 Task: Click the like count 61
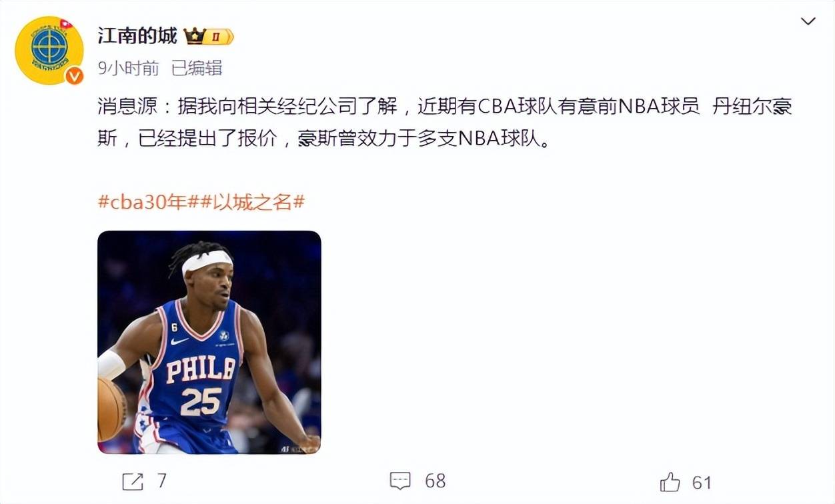click(x=702, y=482)
